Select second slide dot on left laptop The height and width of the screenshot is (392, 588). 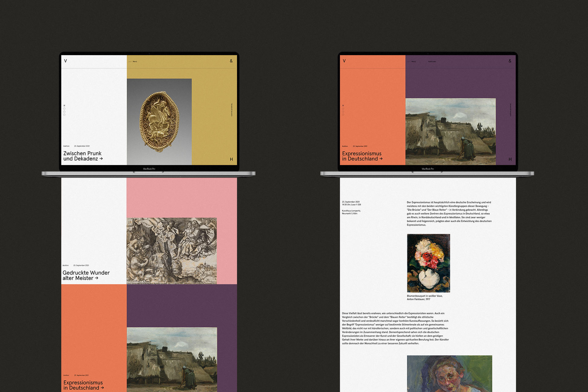point(64,109)
